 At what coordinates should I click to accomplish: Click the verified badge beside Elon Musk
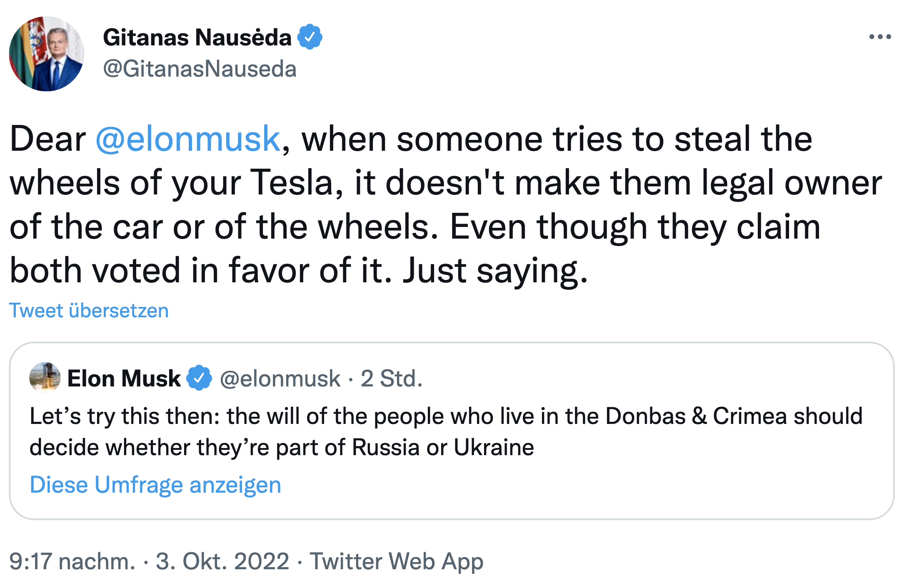pos(200,378)
